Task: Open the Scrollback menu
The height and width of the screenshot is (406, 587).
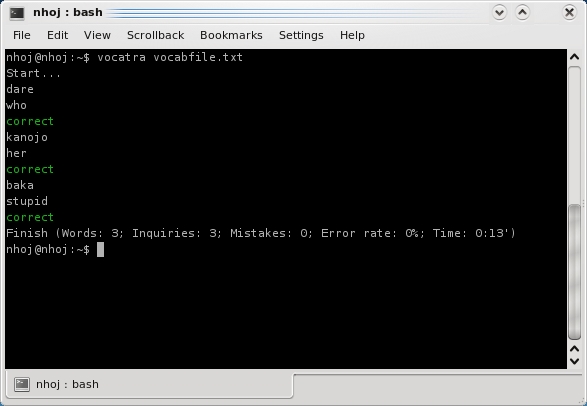Action: [155, 35]
